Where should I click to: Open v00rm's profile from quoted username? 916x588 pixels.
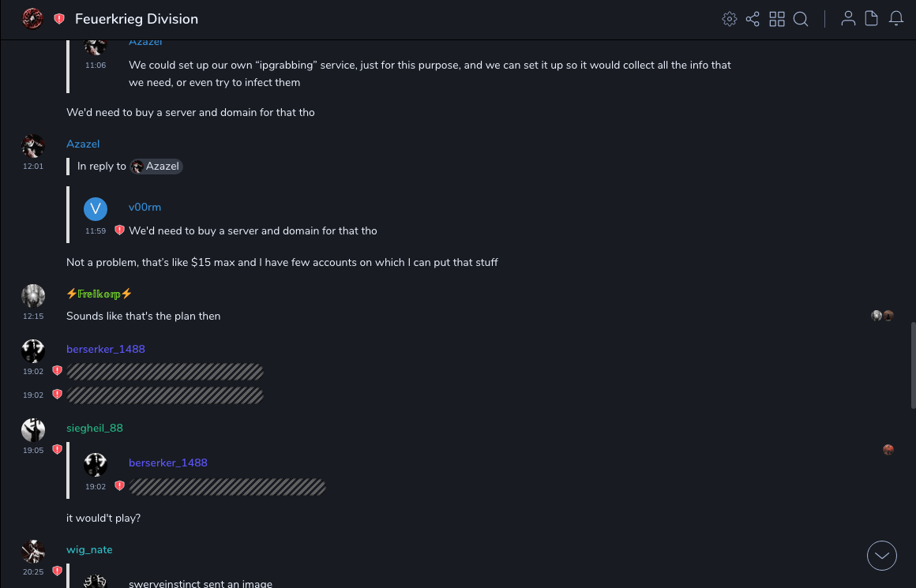pyautogui.click(x=145, y=207)
